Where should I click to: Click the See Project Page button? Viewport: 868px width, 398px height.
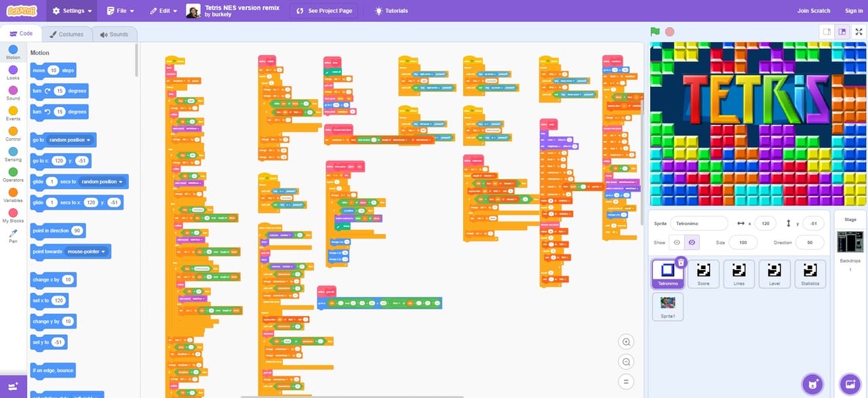(324, 11)
